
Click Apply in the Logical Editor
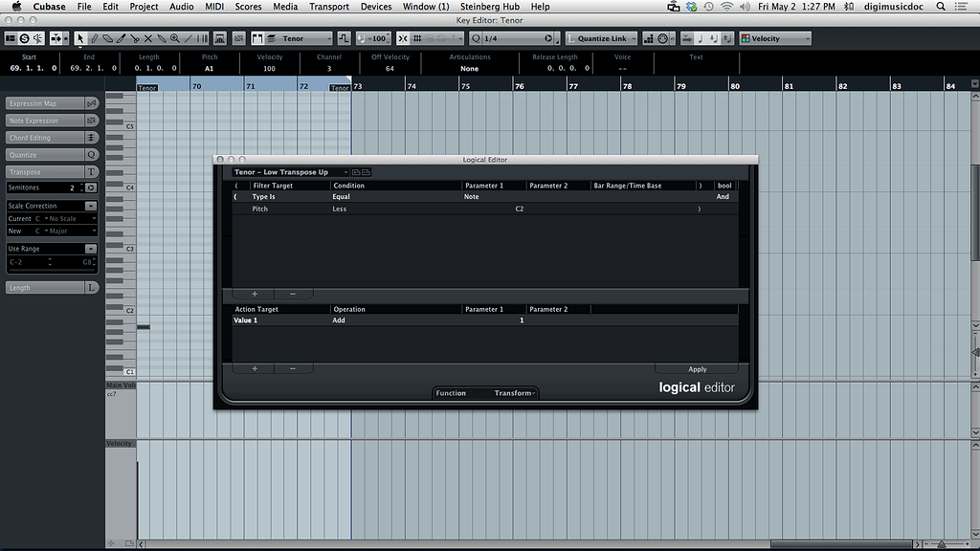tap(698, 368)
